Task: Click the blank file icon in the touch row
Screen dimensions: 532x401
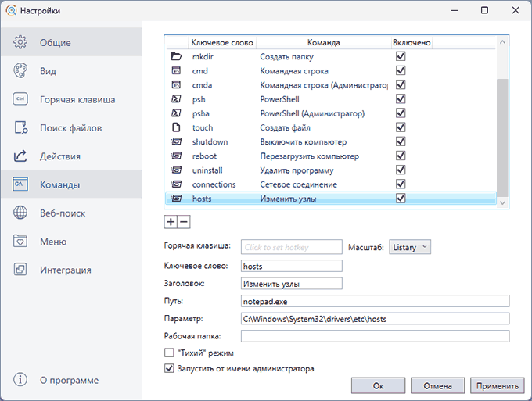Action: coord(176,127)
